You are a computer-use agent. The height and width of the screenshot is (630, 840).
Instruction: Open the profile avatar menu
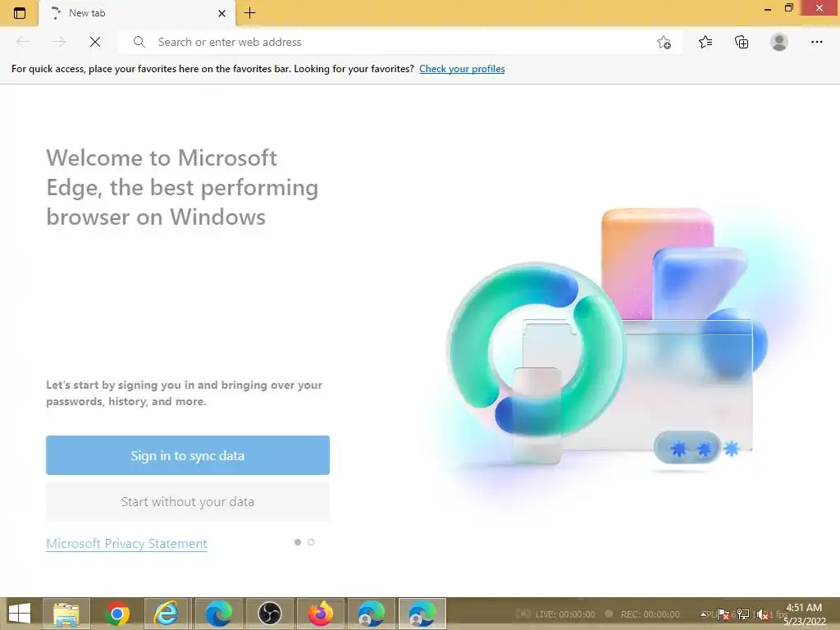(779, 42)
